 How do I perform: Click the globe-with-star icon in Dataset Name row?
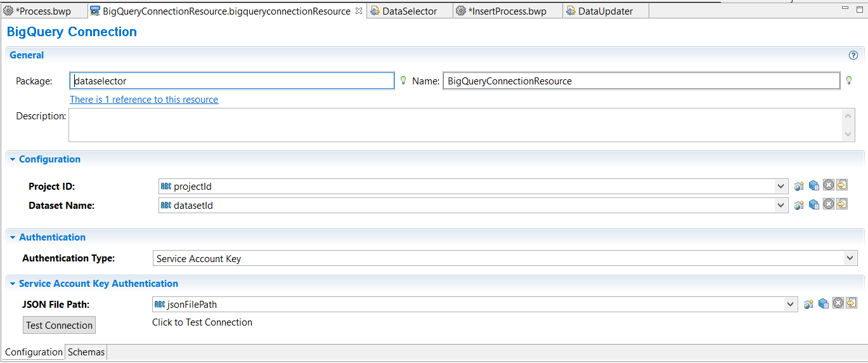point(799,205)
